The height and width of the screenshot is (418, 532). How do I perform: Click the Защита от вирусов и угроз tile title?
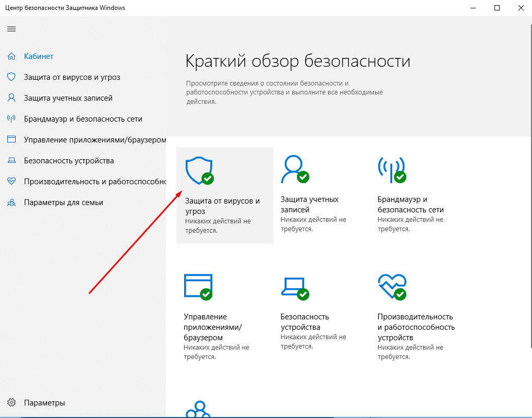(222, 206)
